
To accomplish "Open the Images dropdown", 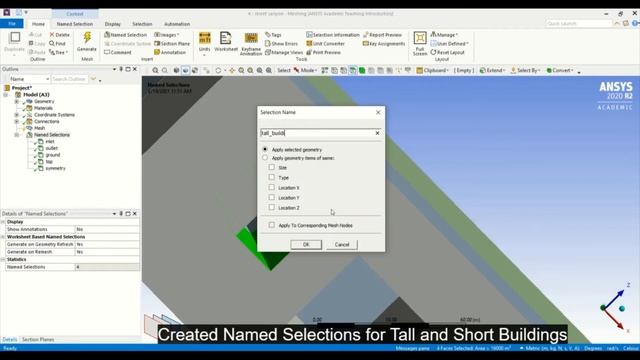I will click(x=167, y=35).
